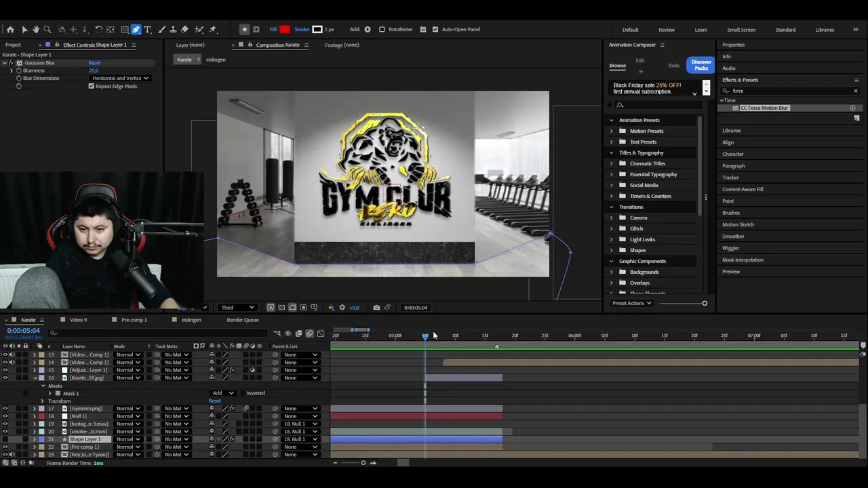This screenshot has width=868, height=488.
Task: Toggle the transparency grid icon in viewer
Action: click(x=281, y=308)
